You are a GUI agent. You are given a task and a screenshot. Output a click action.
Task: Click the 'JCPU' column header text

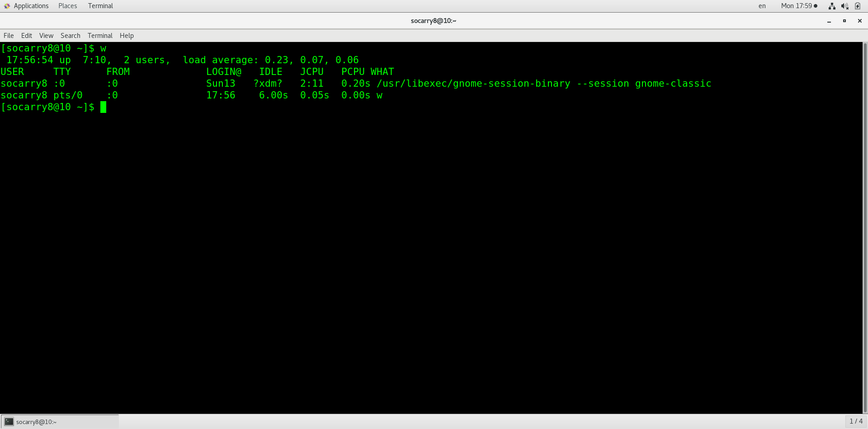click(312, 72)
